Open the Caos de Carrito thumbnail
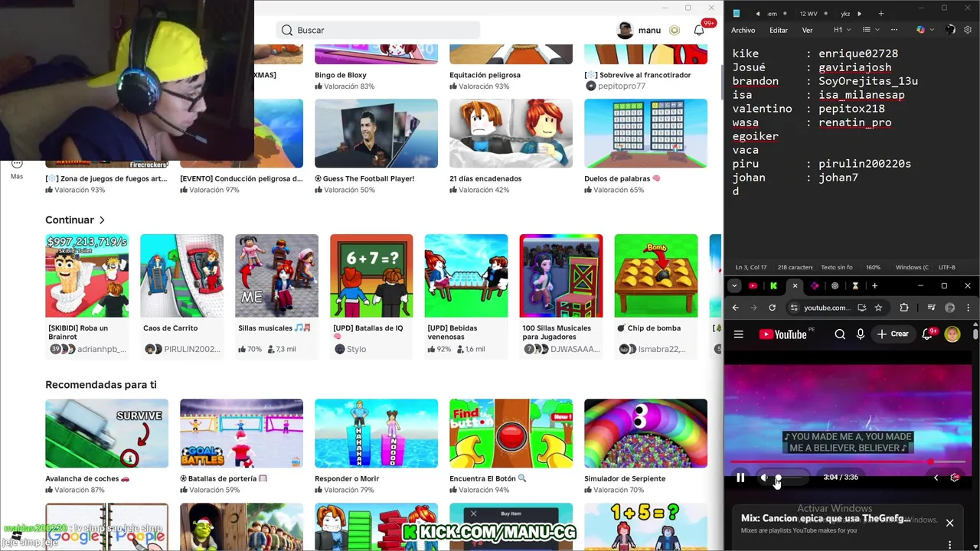 [x=181, y=275]
